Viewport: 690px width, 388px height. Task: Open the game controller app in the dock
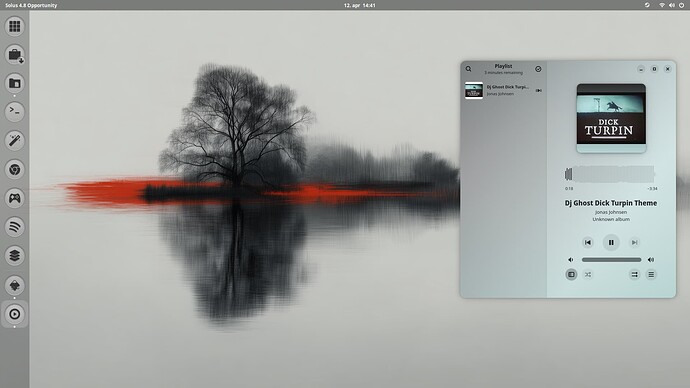tap(15, 198)
